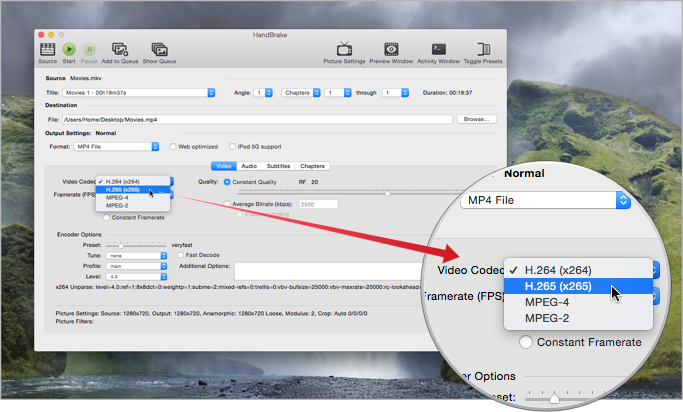Click the Picture Settings: Source summary text

point(211,313)
